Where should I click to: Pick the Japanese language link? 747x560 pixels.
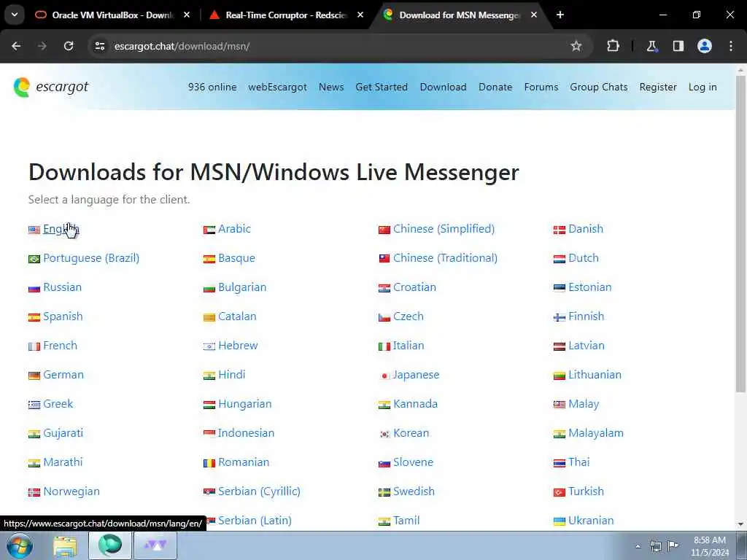(x=416, y=375)
